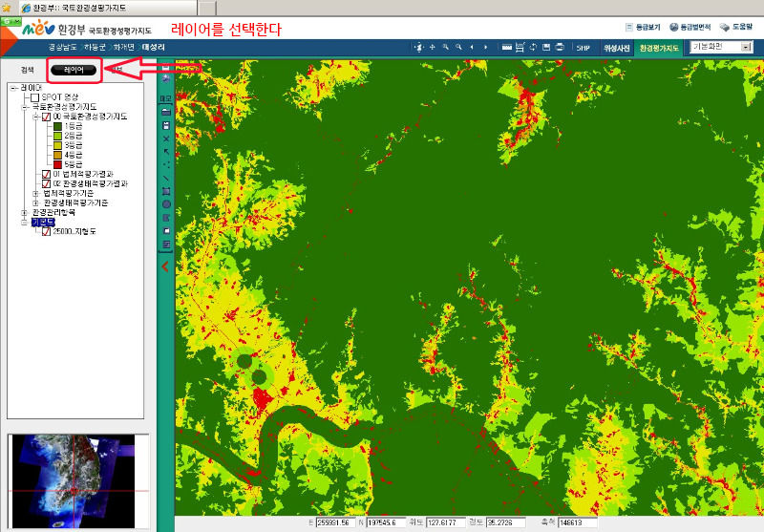Switch to the 검색 tab
The image size is (764, 532).
coord(27,70)
